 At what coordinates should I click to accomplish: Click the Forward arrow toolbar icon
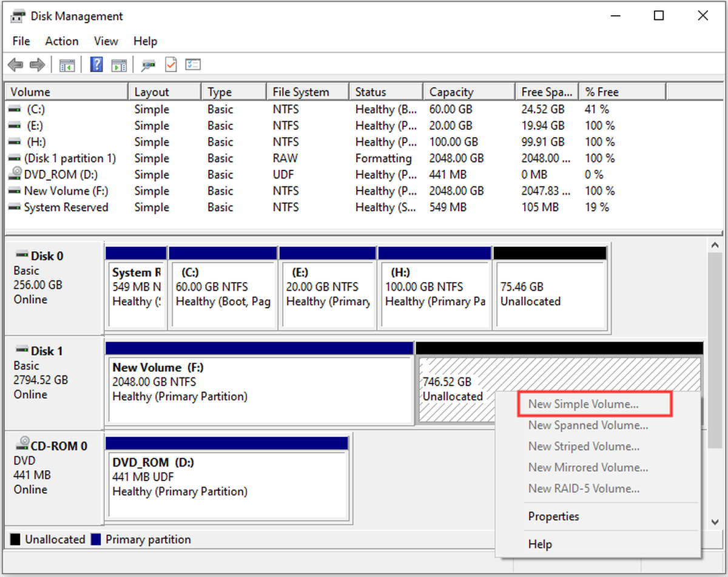coord(37,65)
